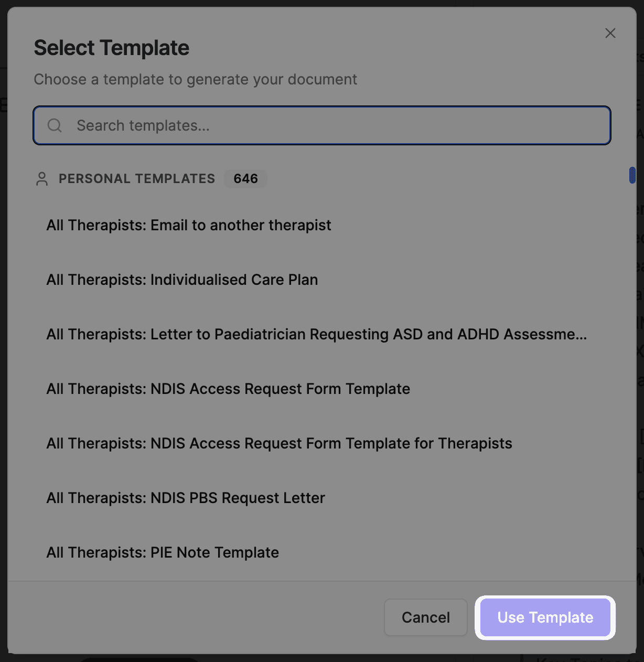Click the dialog subtitle text
Image resolution: width=644 pixels, height=662 pixels.
195,79
